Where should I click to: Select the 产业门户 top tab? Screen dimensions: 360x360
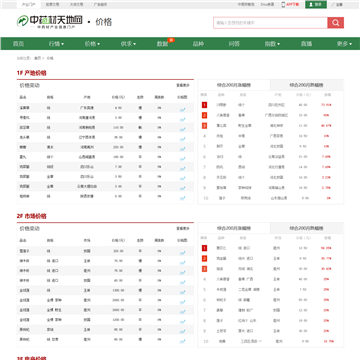pyautogui.click(x=29, y=5)
